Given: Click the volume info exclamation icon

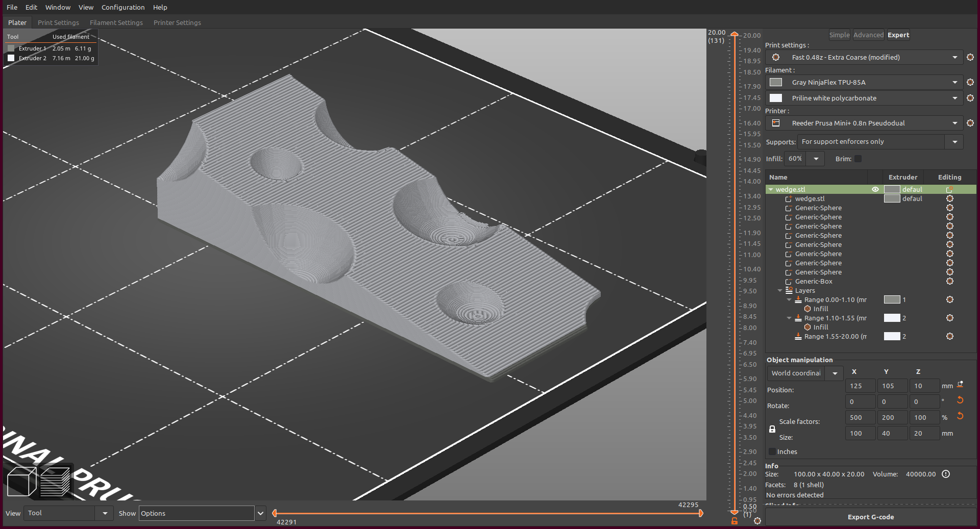Looking at the screenshot, I should click(x=946, y=474).
